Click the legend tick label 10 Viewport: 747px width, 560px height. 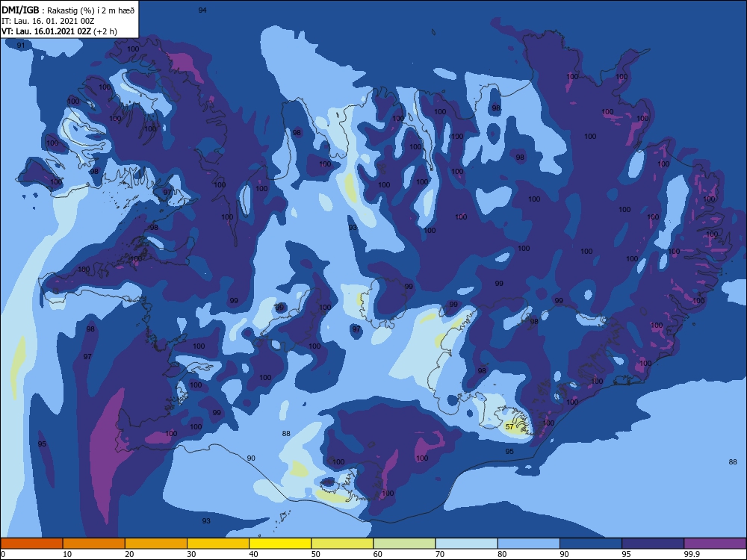click(67, 554)
